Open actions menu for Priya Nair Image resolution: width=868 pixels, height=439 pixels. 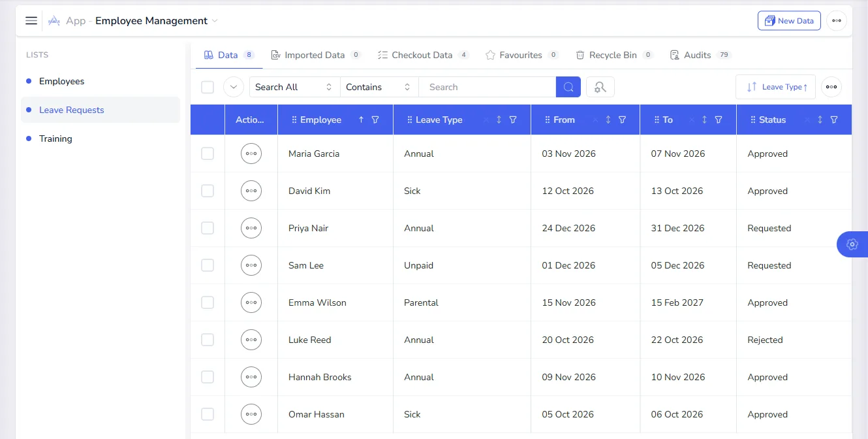point(251,228)
